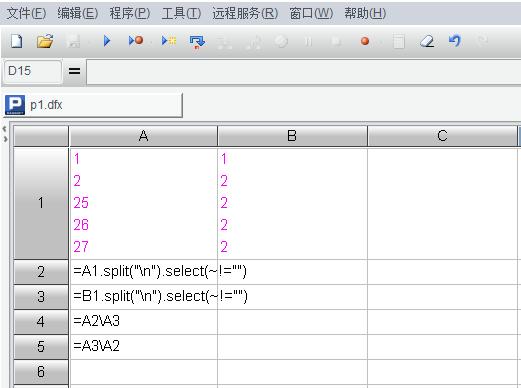
Task: Select column B header
Action: [292, 136]
